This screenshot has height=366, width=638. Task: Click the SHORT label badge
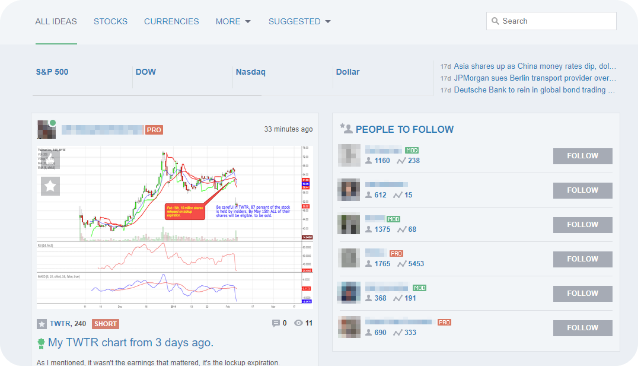coord(105,324)
